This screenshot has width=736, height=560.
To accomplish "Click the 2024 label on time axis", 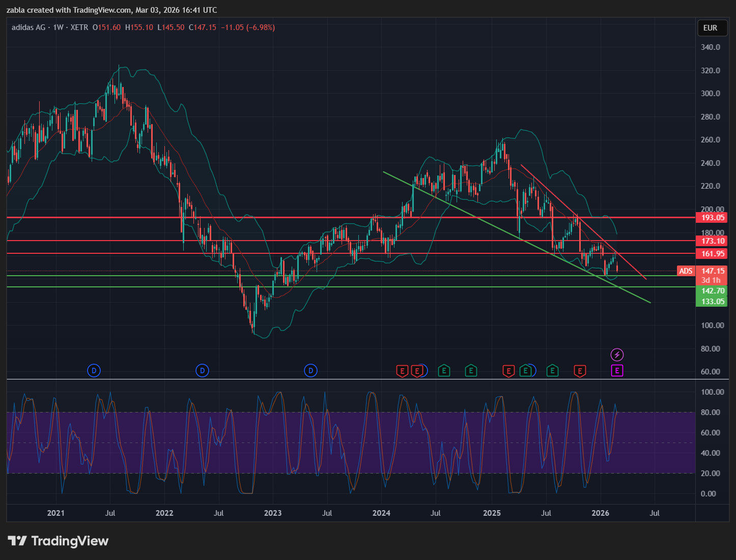I will 381,513.
